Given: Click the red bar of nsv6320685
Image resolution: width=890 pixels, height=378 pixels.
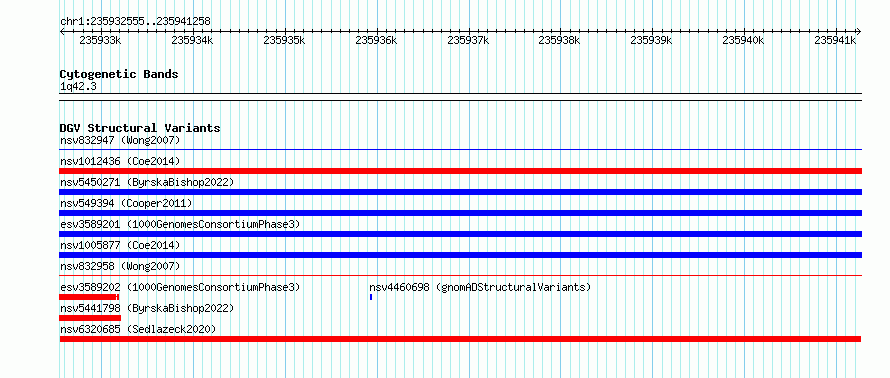Looking at the screenshot, I should 460,339.
